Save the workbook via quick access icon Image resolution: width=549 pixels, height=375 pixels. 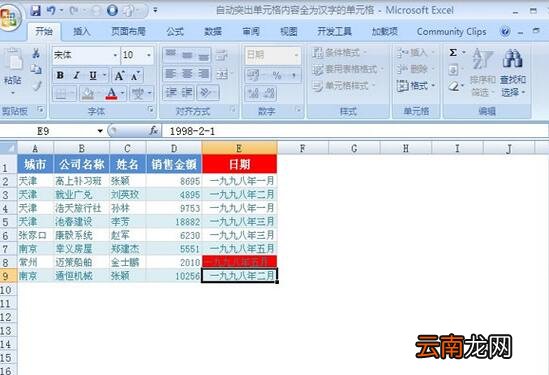pos(35,11)
